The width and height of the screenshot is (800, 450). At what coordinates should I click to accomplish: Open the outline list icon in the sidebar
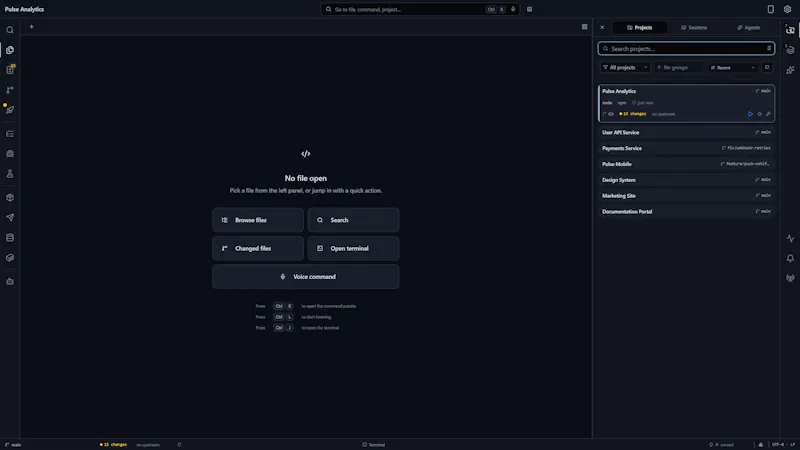[10, 134]
